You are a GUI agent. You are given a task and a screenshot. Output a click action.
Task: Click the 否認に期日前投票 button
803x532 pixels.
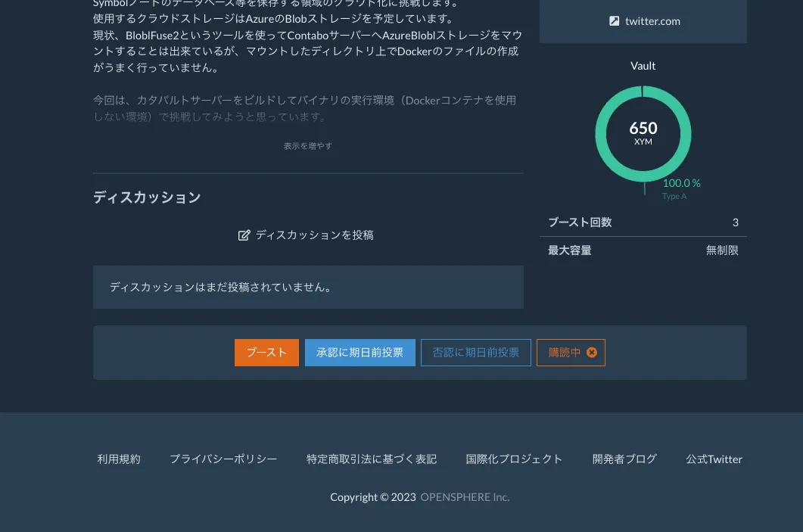[475, 353]
